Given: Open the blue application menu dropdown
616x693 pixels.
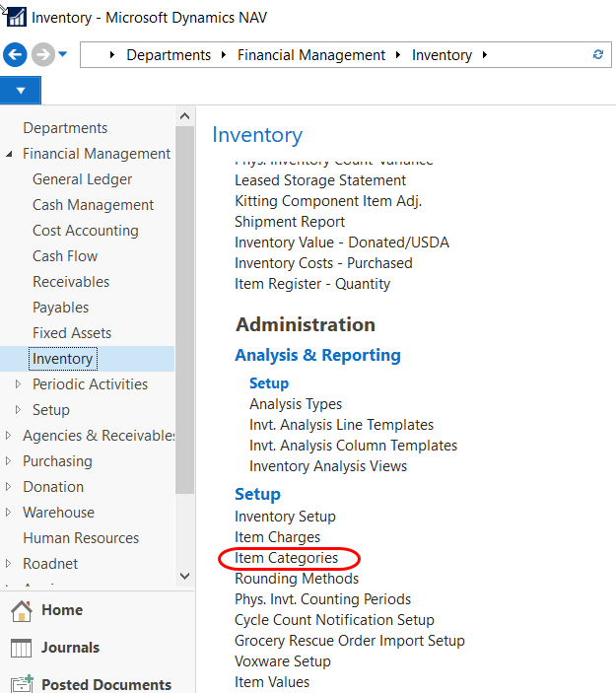Looking at the screenshot, I should 21,91.
